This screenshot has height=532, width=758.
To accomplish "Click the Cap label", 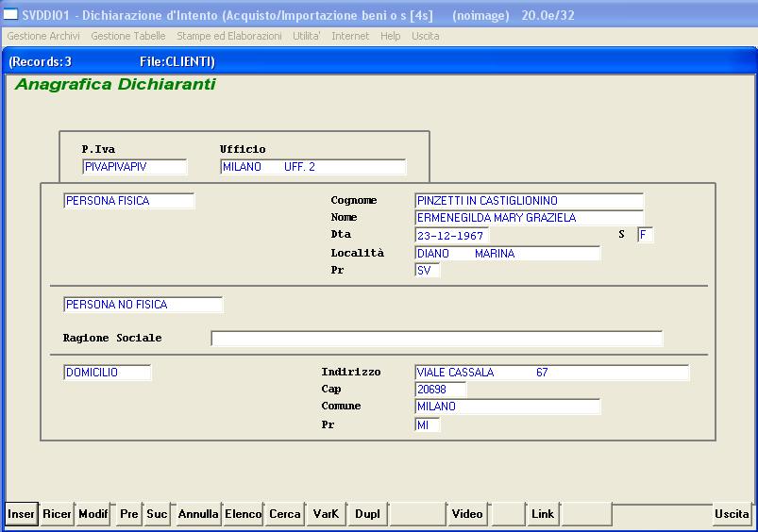I will (x=331, y=389).
